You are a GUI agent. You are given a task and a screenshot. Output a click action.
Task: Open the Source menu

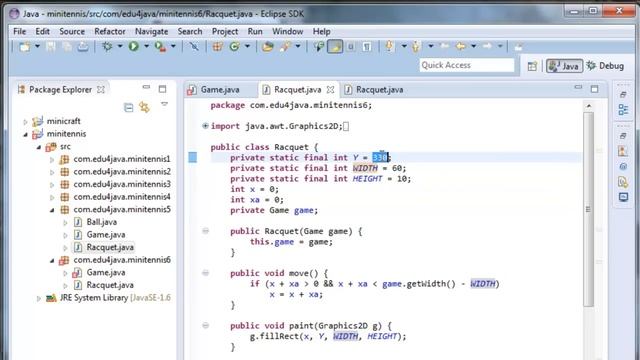pyautogui.click(x=72, y=31)
